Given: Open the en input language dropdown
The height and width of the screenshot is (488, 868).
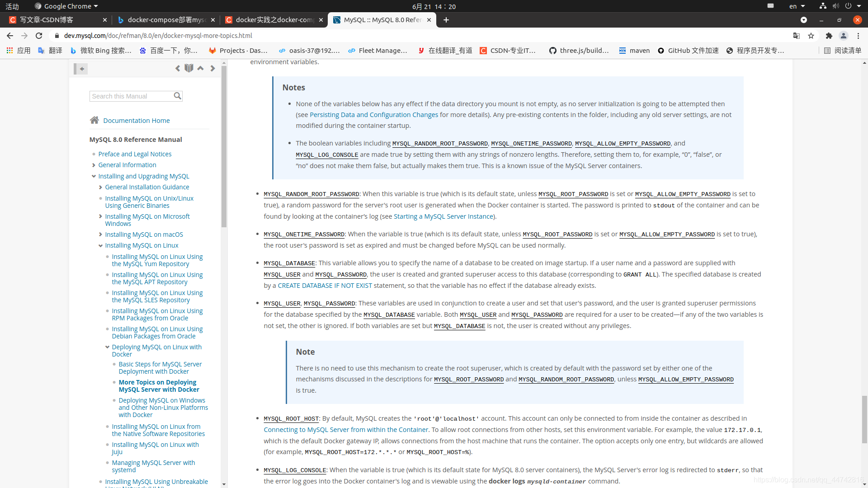Looking at the screenshot, I should pos(797,6).
